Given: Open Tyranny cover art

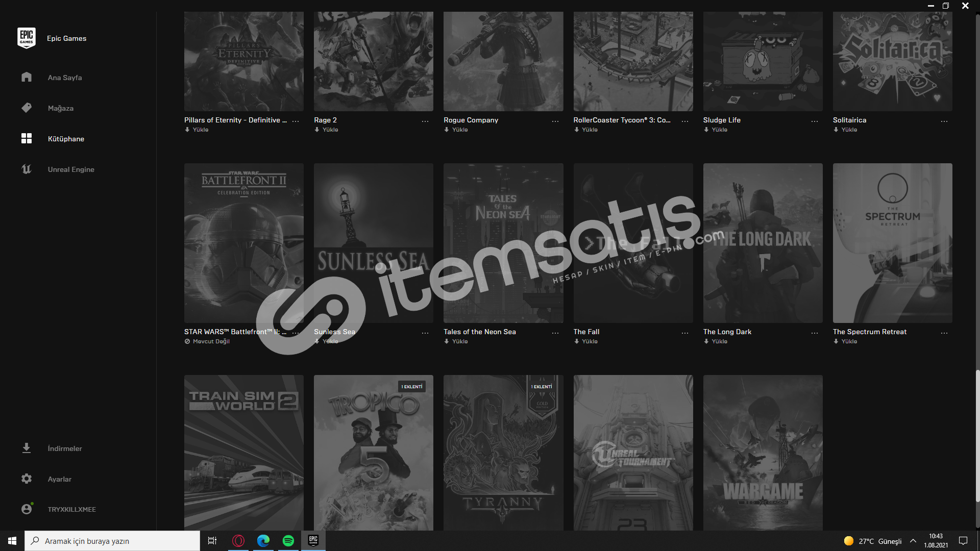Looking at the screenshot, I should pyautogui.click(x=503, y=453).
